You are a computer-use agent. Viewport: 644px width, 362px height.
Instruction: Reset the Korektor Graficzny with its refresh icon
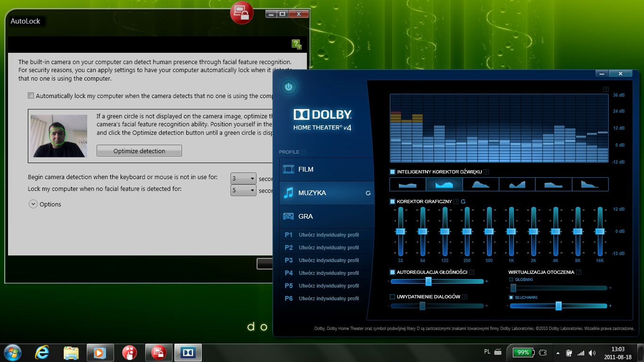pyautogui.click(x=463, y=201)
